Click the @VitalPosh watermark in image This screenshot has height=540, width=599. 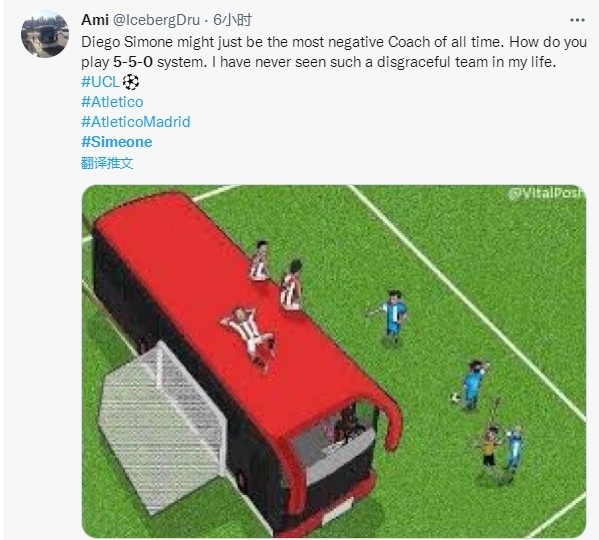(x=546, y=193)
